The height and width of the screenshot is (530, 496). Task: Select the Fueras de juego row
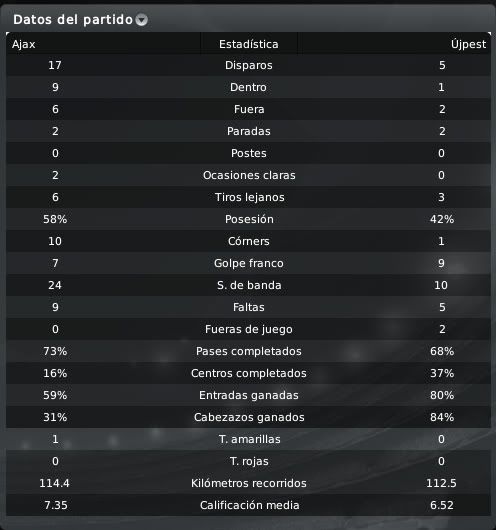(249, 329)
